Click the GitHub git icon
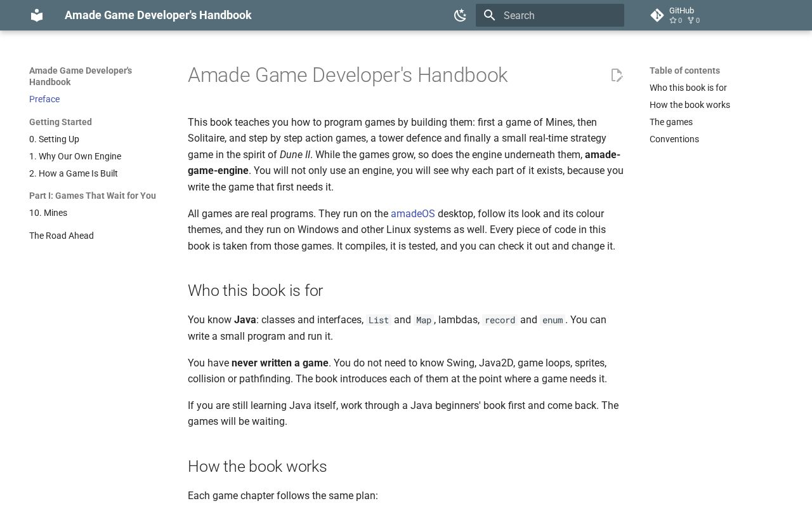812x508 pixels. pyautogui.click(x=657, y=15)
